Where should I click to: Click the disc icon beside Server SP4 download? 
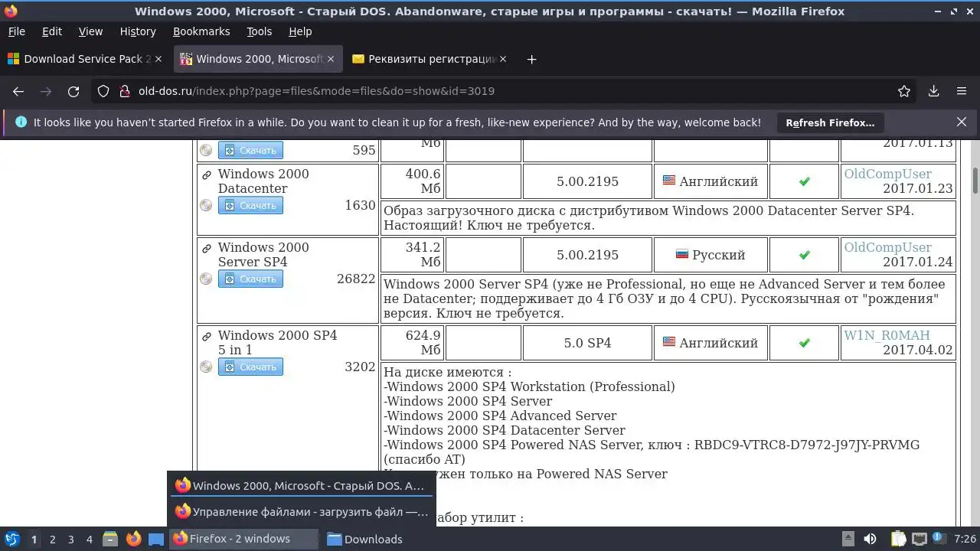click(x=206, y=279)
